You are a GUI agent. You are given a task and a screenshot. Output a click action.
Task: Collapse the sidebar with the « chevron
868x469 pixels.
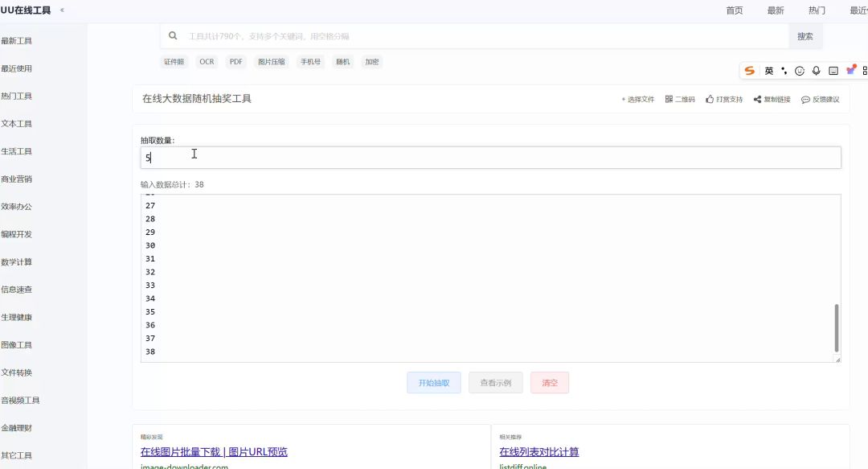point(63,10)
